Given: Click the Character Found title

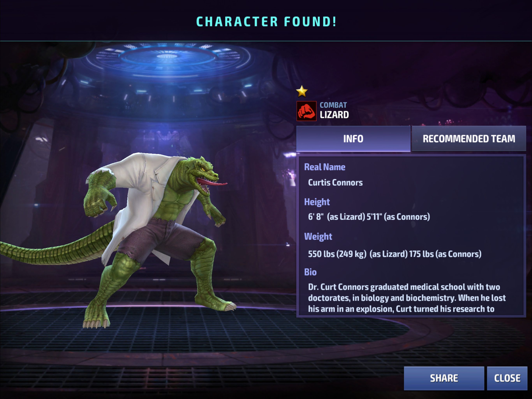Looking at the screenshot, I should [x=266, y=22].
